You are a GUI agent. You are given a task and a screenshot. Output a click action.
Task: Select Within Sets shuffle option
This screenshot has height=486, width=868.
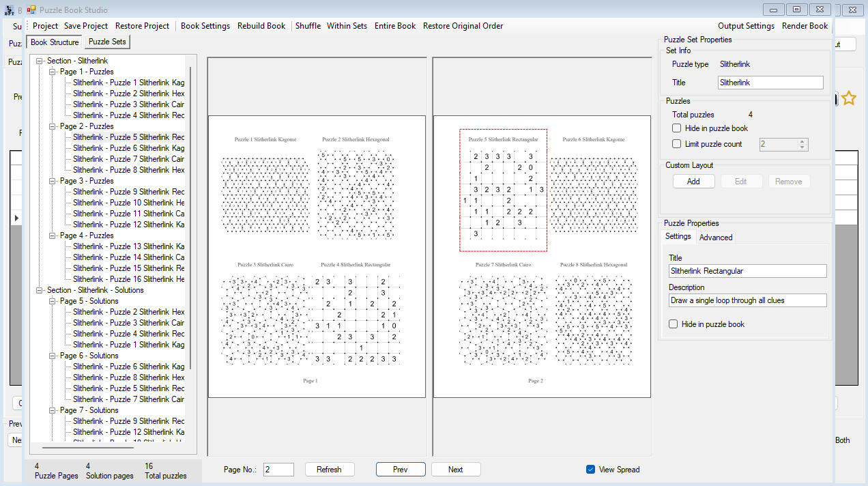click(x=347, y=26)
